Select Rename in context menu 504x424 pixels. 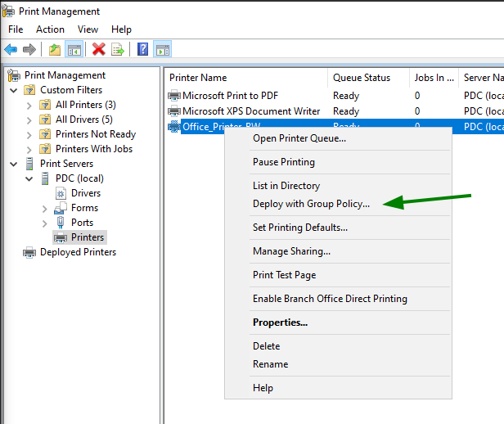coord(338,364)
